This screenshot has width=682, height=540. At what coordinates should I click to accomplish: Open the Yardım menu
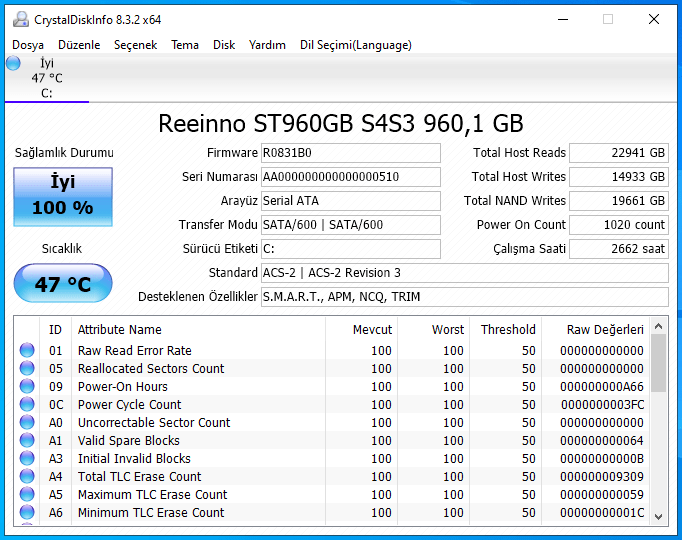click(267, 45)
